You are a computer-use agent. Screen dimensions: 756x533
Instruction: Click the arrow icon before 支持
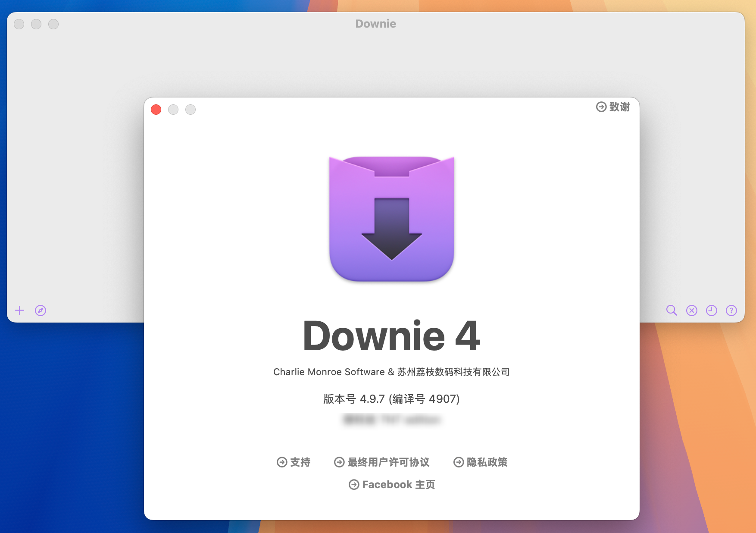click(x=281, y=462)
